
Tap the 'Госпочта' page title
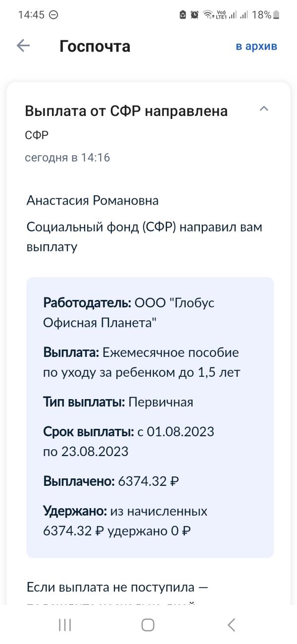(x=95, y=46)
